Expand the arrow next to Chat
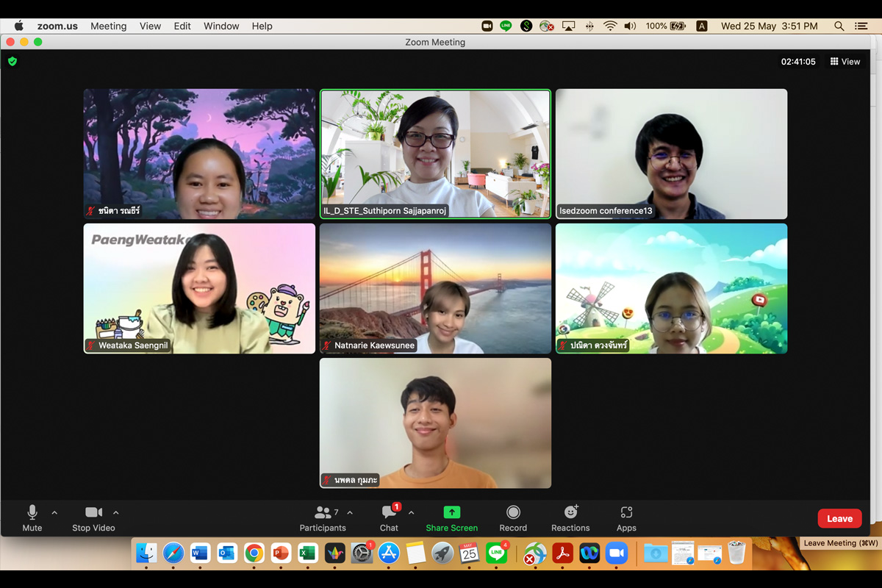Image resolution: width=882 pixels, height=588 pixels. (x=411, y=512)
